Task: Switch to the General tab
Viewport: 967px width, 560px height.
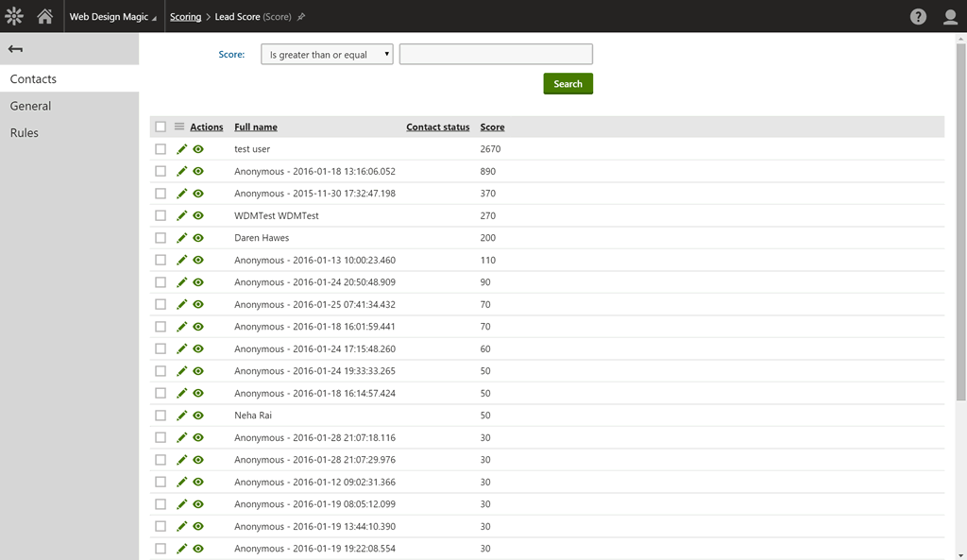Action: click(31, 106)
